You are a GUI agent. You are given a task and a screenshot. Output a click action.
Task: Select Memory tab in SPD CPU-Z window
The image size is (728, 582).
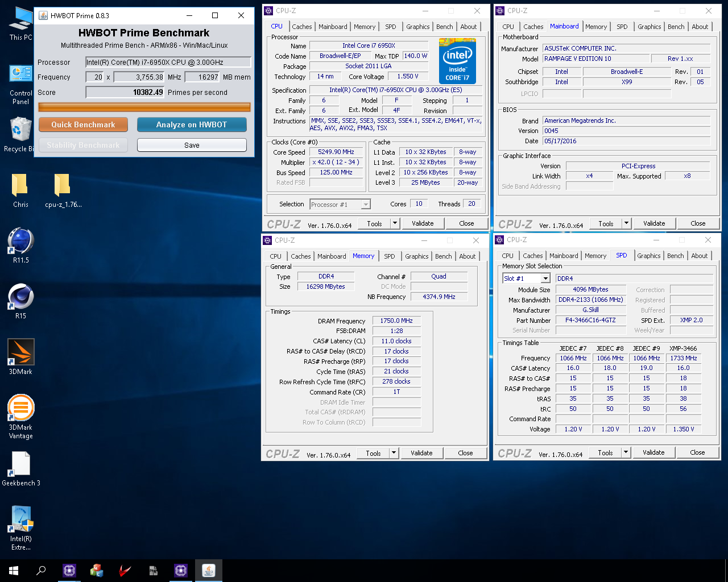[595, 256]
